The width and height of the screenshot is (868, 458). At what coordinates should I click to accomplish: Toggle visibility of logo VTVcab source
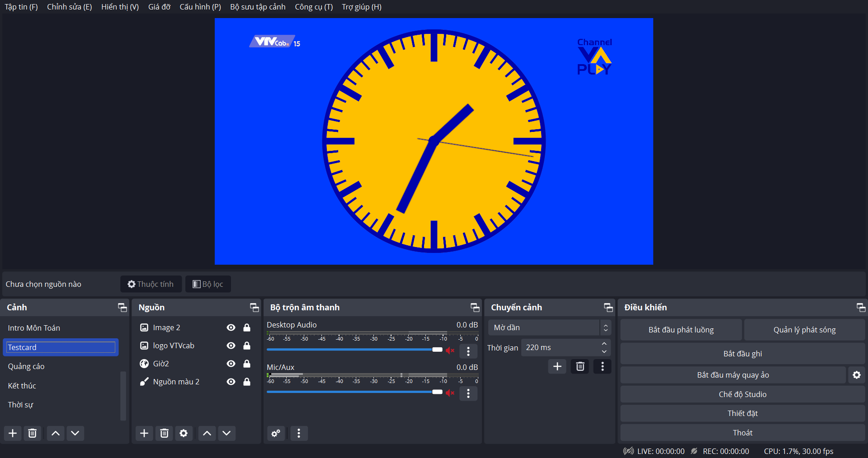[x=231, y=346]
